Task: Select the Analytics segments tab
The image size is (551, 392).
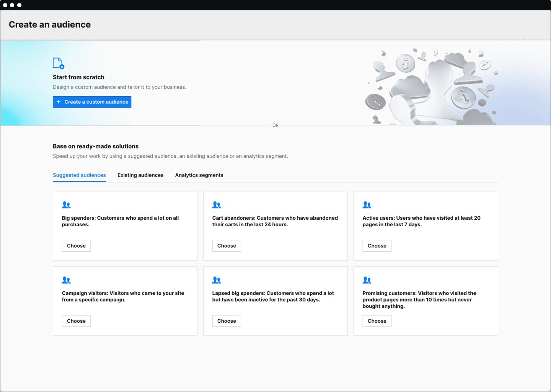Action: click(199, 175)
